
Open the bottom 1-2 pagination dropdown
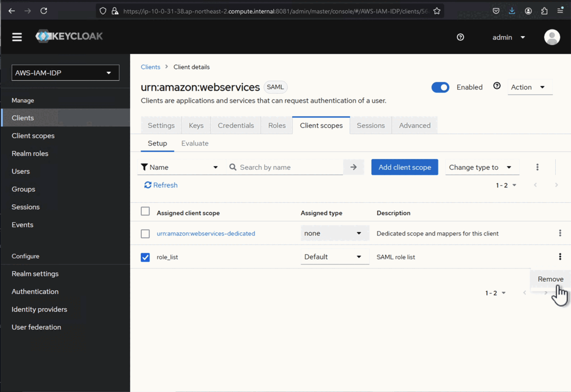pos(495,293)
